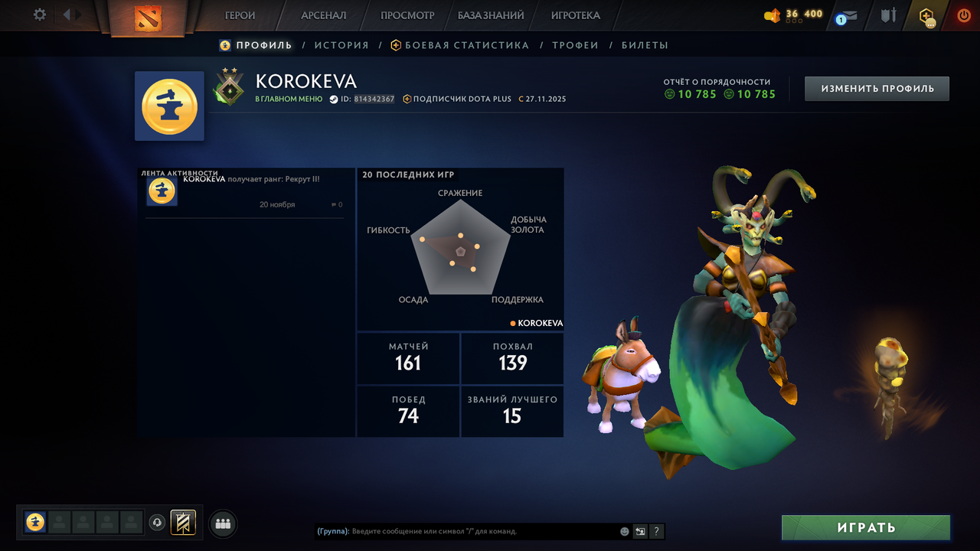Viewport: 980px width, 551px height.
Task: Start a match with ИГРАТЬ button
Action: pyautogui.click(x=866, y=527)
